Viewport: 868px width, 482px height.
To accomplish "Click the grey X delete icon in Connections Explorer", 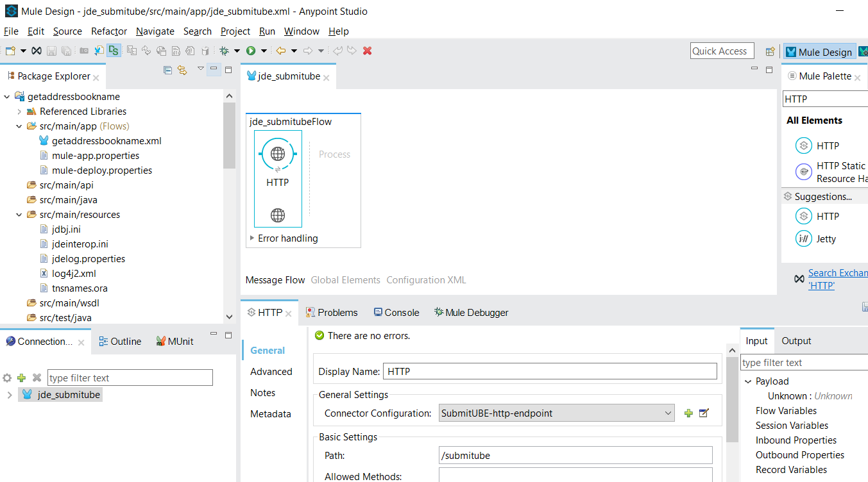I will (x=37, y=378).
